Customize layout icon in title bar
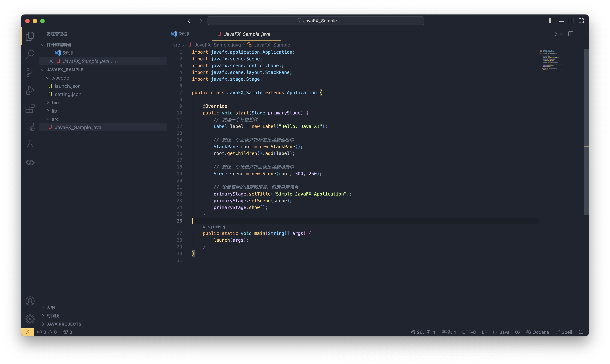The height and width of the screenshot is (364, 610). [581, 21]
